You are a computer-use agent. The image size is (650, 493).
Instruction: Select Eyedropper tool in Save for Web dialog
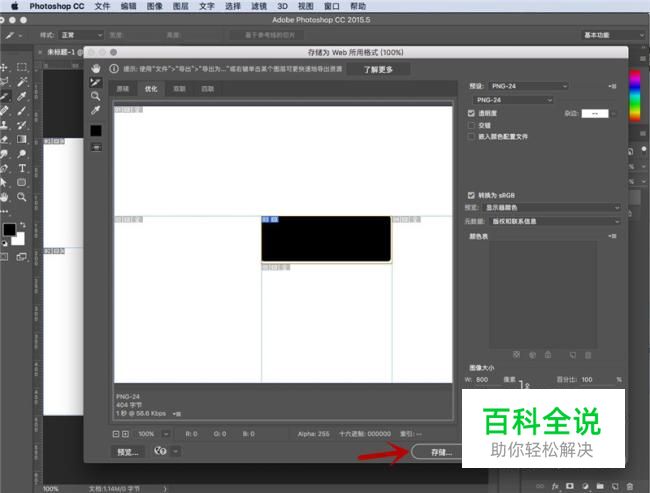pyautogui.click(x=96, y=110)
